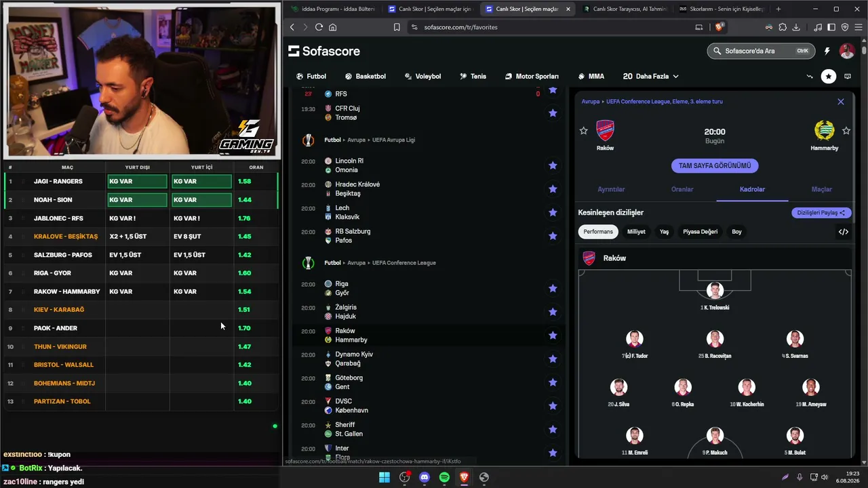The image size is (868, 488).
Task: Open the favorites star button in sports bar
Action: 829,77
